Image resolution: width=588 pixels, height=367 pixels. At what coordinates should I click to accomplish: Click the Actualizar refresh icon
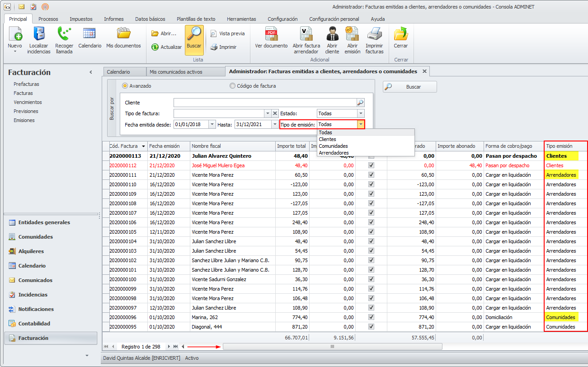tap(155, 47)
